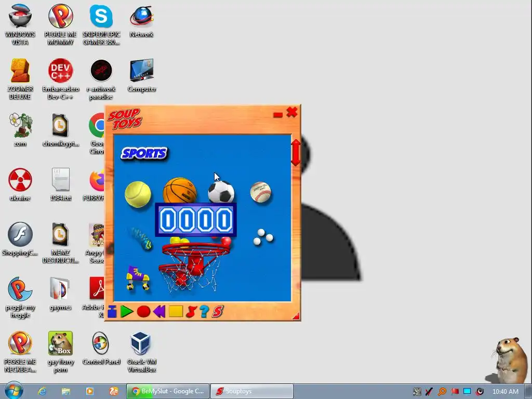The height and width of the screenshot is (399, 532).
Task: Close Souptoys with the red X
Action: click(292, 112)
